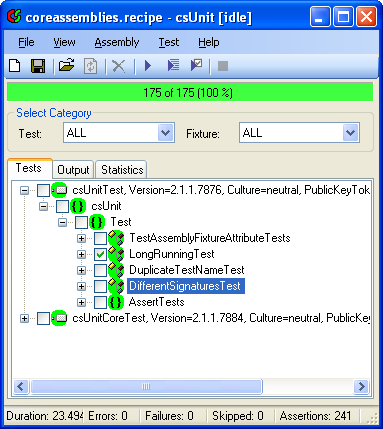The width and height of the screenshot is (383, 429).
Task: Open the Help menu
Action: 209,42
